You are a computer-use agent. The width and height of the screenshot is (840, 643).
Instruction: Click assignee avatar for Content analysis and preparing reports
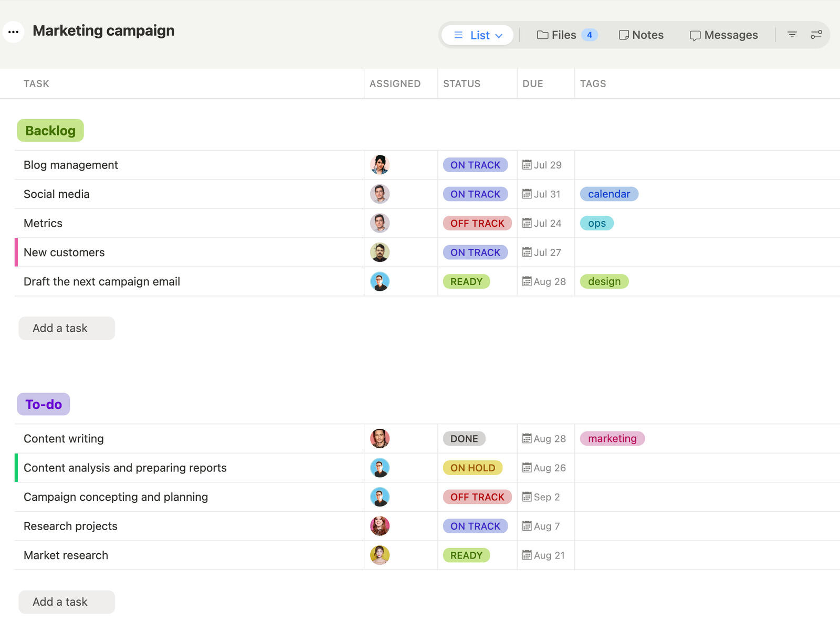coord(380,468)
